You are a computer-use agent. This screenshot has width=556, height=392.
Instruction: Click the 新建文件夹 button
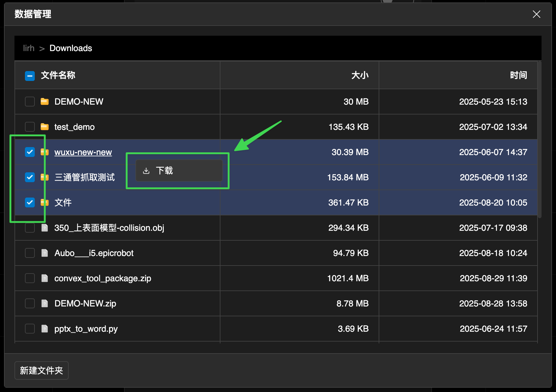tap(42, 370)
